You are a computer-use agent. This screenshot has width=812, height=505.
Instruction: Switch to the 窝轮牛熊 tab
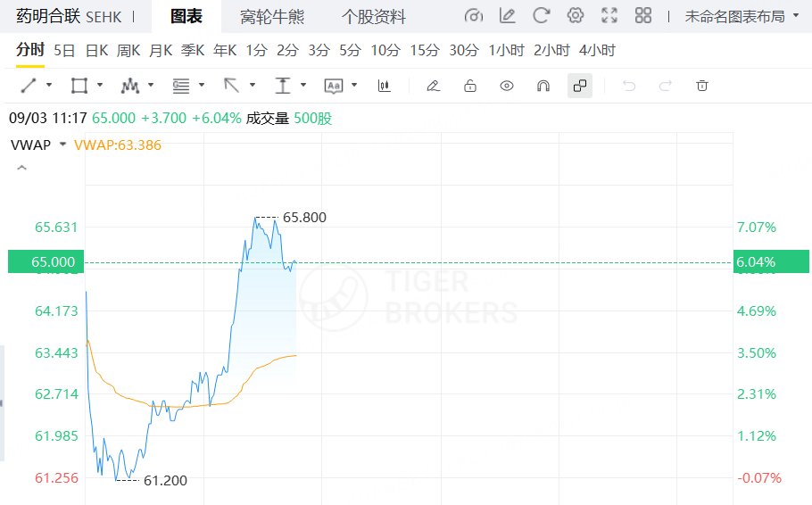272,17
